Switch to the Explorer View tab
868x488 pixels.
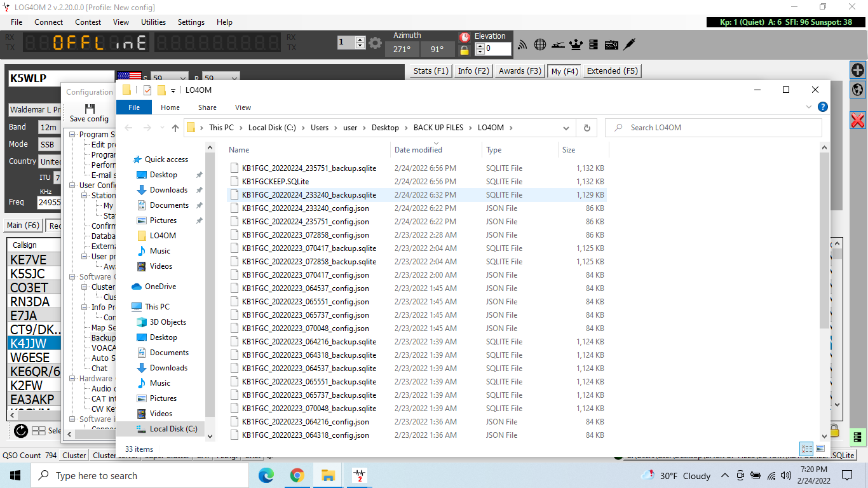pos(243,107)
